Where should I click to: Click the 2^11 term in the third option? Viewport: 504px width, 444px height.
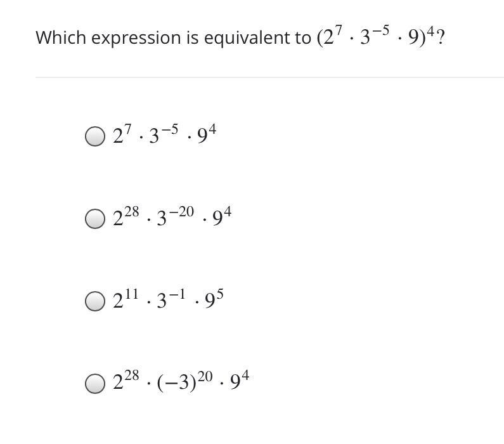click(125, 300)
